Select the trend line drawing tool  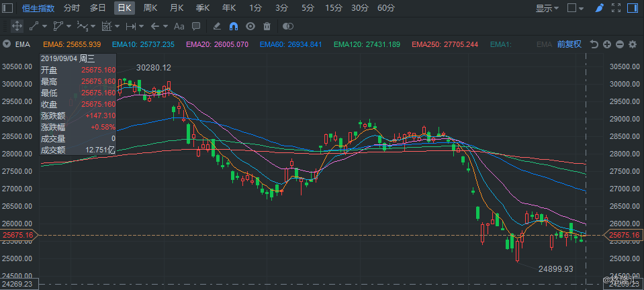pyautogui.click(x=34, y=26)
